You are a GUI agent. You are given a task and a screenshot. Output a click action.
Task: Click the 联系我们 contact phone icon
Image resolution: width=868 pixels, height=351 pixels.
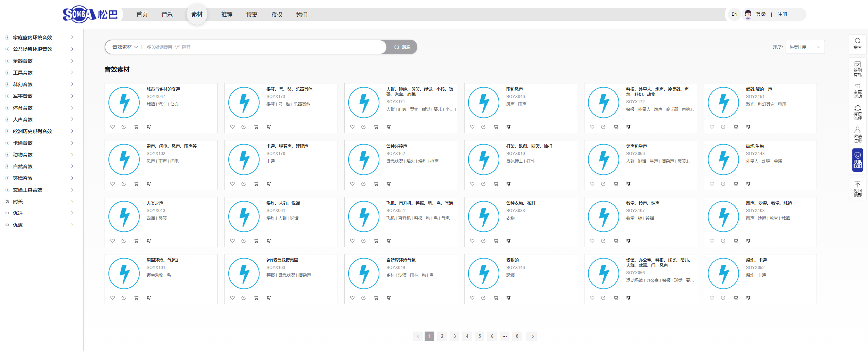coord(858,160)
